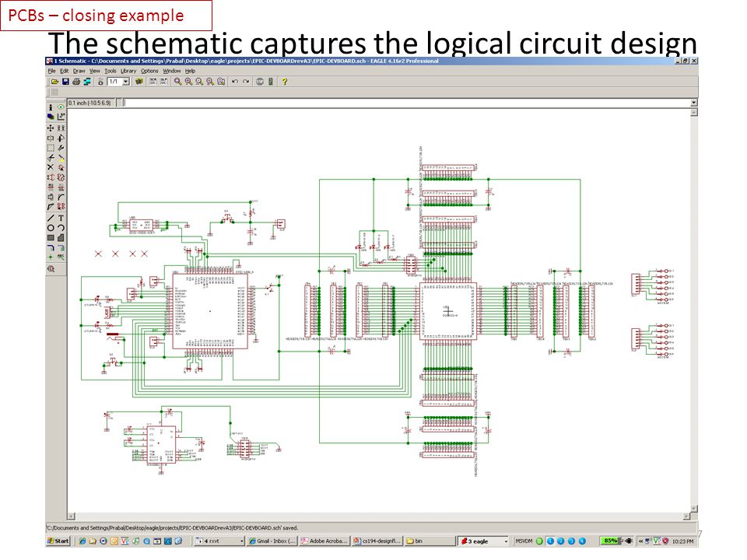Screen dimensions: 747x560
Task: Open the Draw menu
Action: pyautogui.click(x=79, y=71)
